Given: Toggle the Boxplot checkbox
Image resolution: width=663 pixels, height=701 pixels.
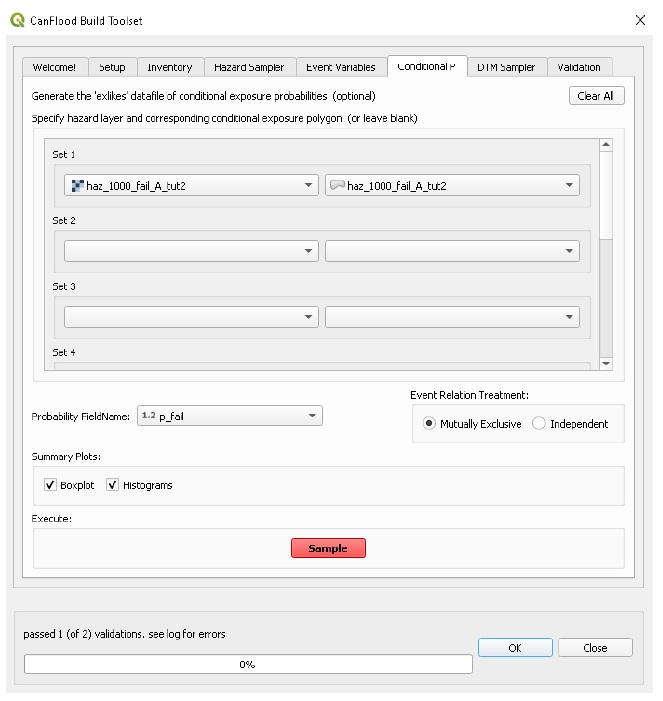Looking at the screenshot, I should click(x=69, y=486).
